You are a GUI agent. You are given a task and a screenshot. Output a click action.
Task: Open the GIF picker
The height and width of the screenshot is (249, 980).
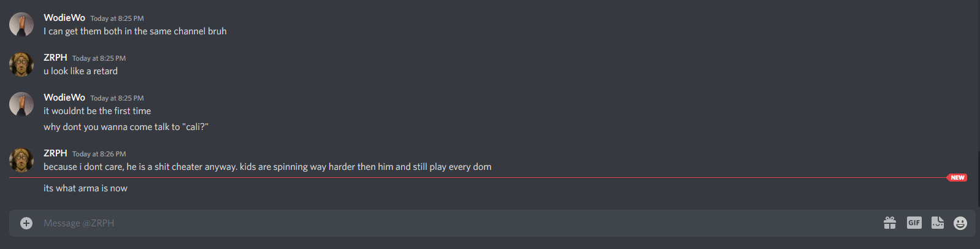tap(914, 223)
